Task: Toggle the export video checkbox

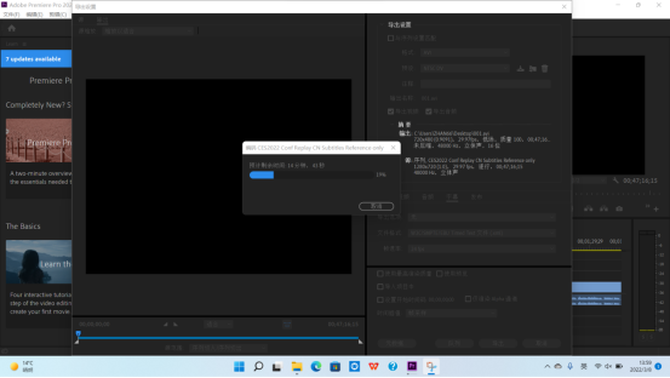Action: tap(391, 111)
